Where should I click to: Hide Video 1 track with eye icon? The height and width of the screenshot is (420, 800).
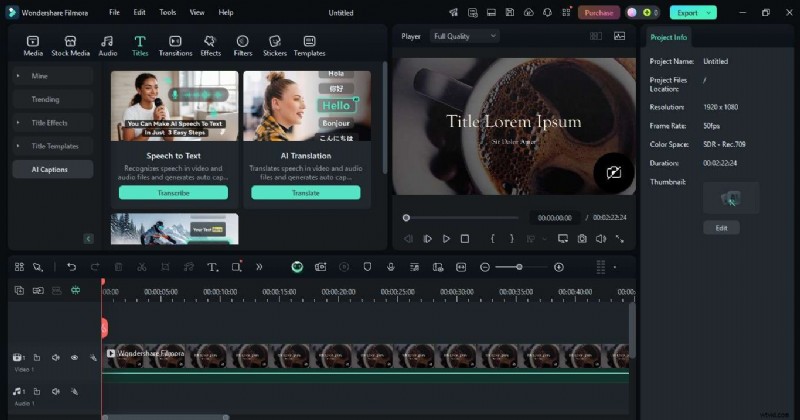pyautogui.click(x=74, y=357)
